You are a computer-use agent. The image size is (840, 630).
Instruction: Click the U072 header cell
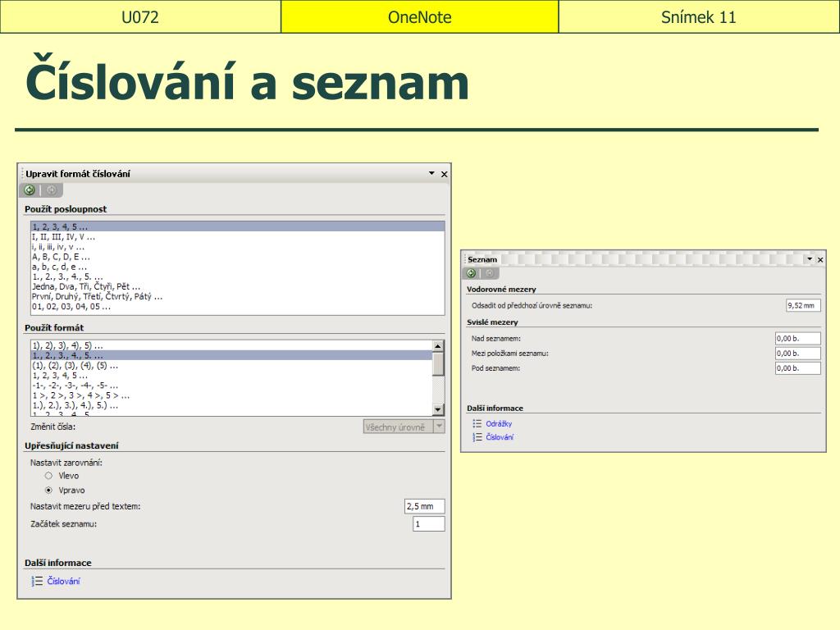[x=140, y=17]
